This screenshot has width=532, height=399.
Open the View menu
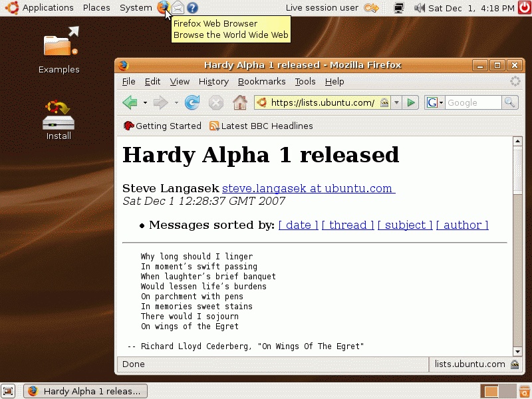click(180, 81)
